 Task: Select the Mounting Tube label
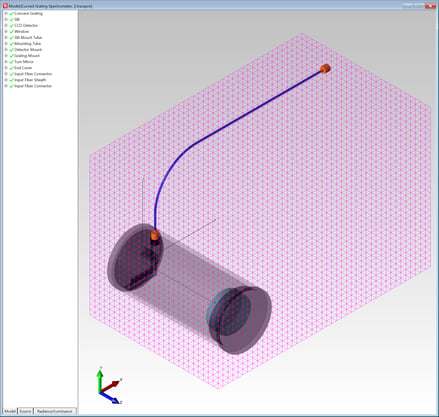pos(28,43)
